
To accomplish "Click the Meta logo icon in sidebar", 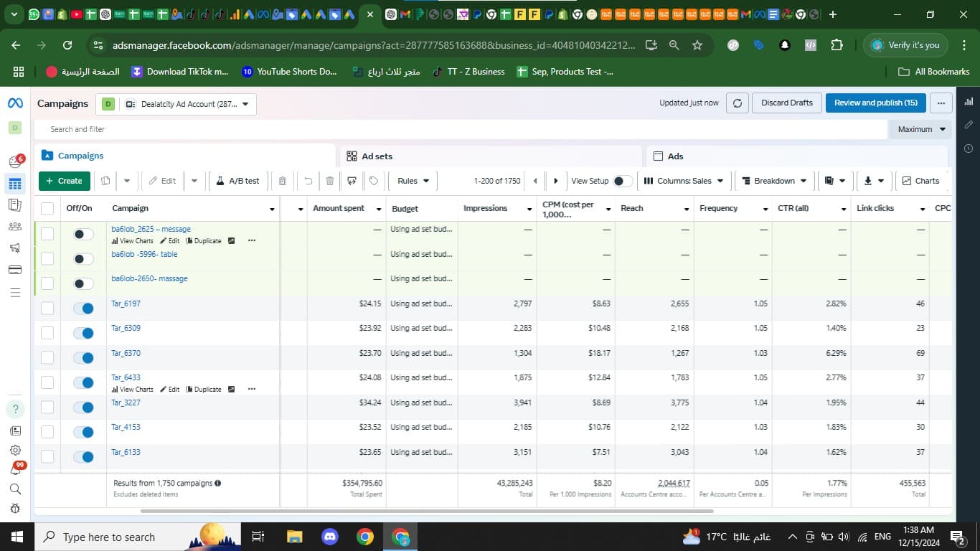I will click(x=15, y=103).
